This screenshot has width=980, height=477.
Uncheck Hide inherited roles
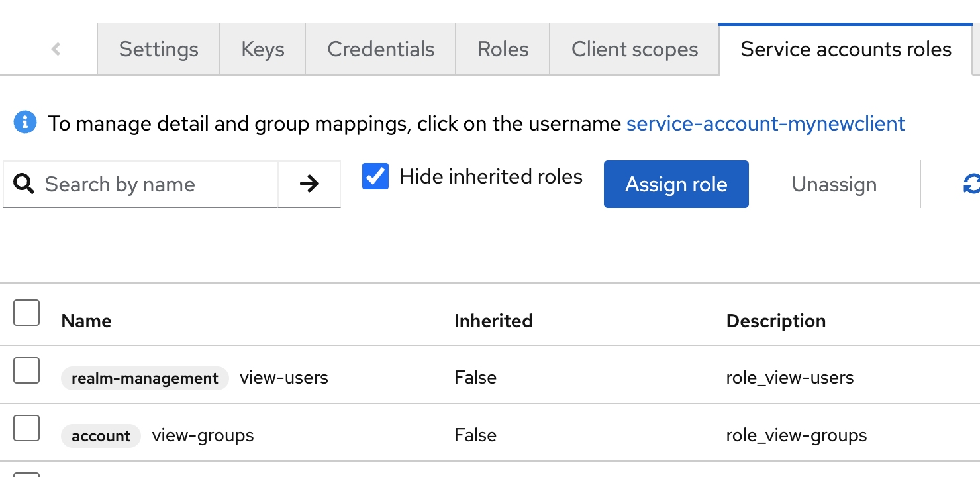pyautogui.click(x=375, y=176)
